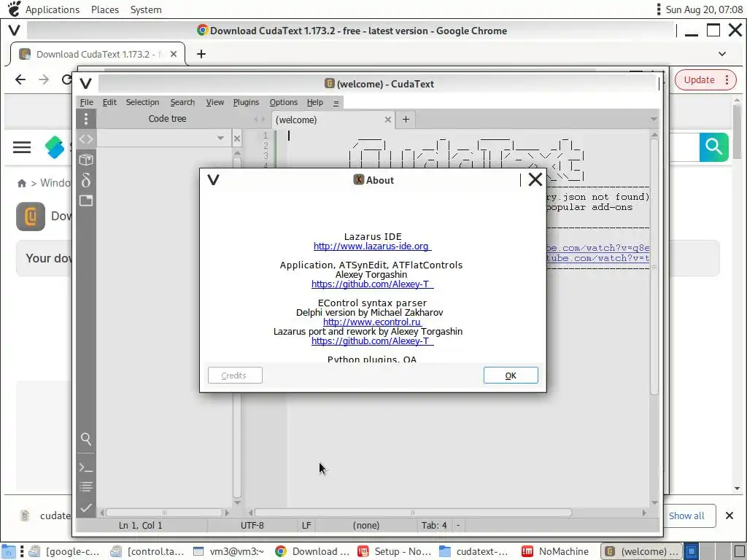Open the econtrol.ru link
The image size is (747, 560).
[x=372, y=322]
